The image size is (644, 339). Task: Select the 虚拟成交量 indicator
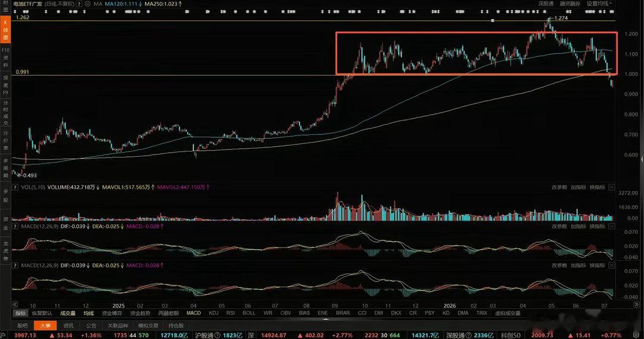pos(508,313)
